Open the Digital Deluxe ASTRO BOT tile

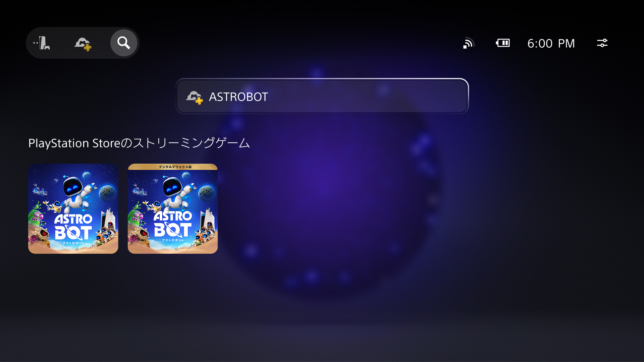173,208
